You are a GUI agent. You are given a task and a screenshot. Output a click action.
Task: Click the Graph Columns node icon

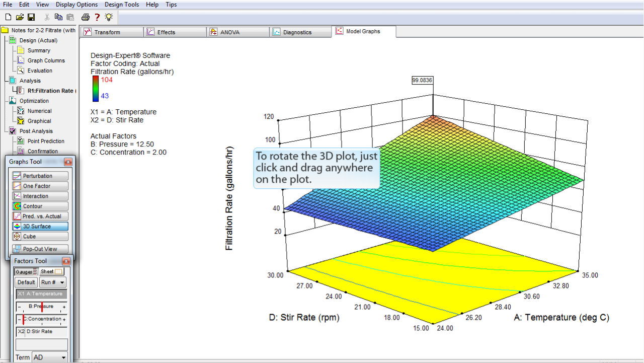[21, 60]
